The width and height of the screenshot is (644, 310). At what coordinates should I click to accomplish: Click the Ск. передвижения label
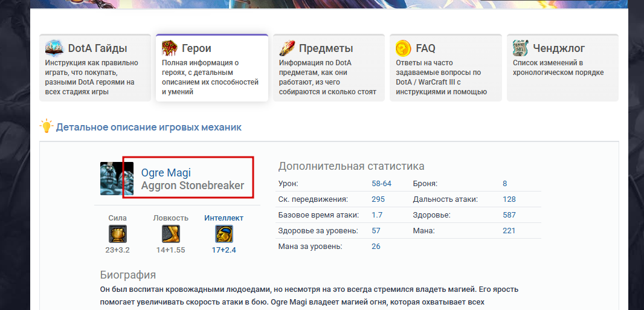pos(313,199)
